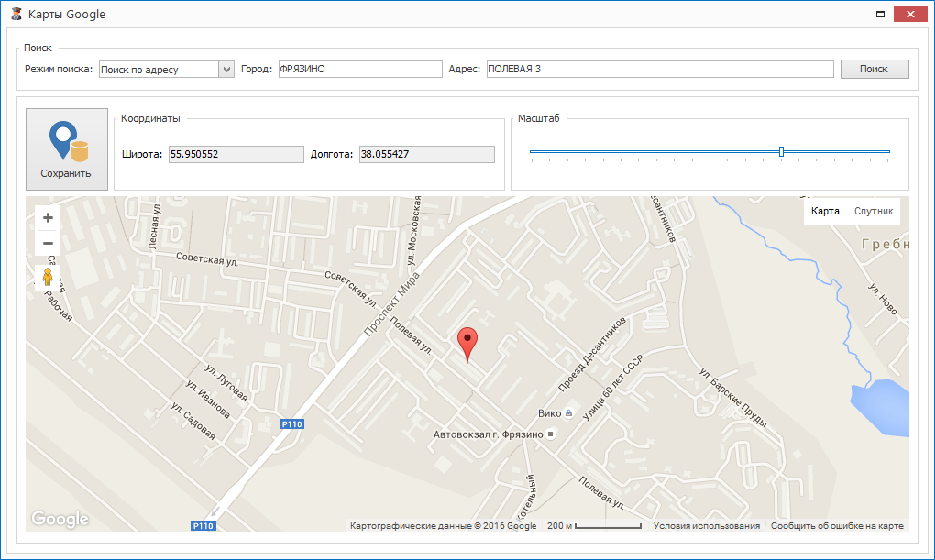This screenshot has height=560, width=935.
Task: Click the ул. Луговая street label
Action: (226, 382)
